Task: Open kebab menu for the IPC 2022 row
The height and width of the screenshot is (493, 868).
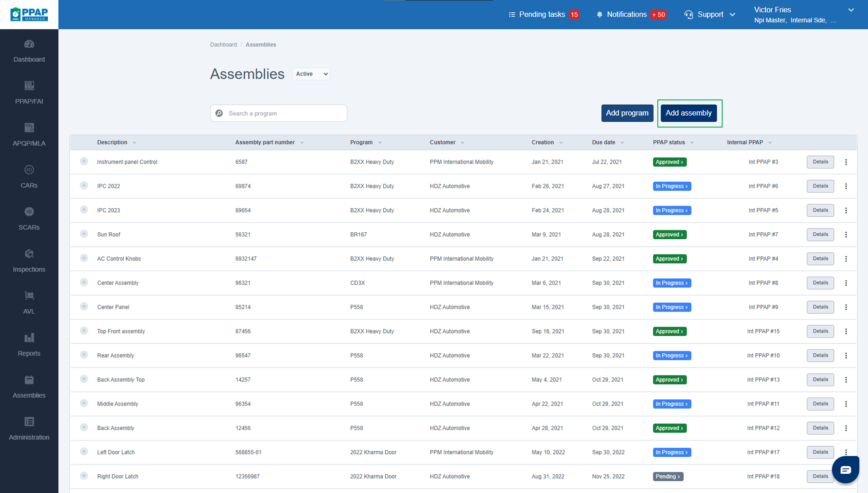Action: (x=846, y=186)
